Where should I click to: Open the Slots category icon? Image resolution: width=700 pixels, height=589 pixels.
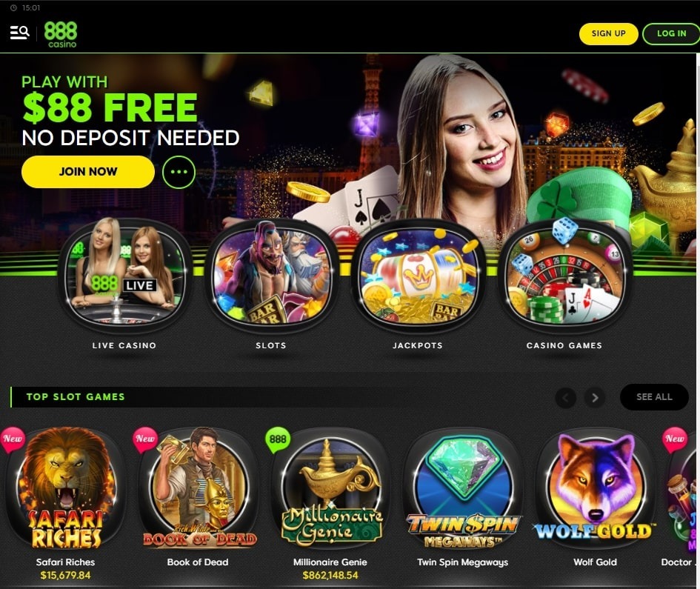pos(271,272)
